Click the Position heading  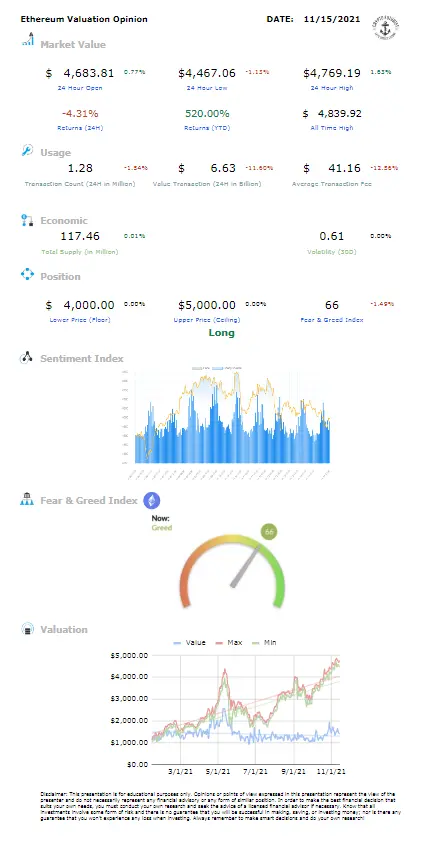[x=60, y=277]
